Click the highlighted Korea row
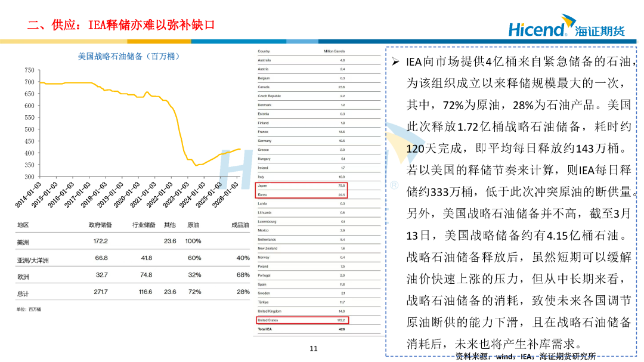 click(x=302, y=195)
